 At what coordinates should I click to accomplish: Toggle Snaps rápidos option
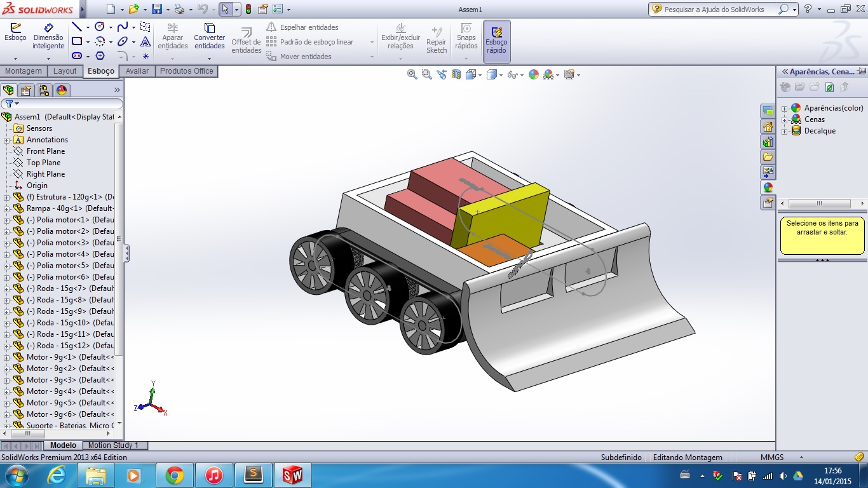point(466,37)
